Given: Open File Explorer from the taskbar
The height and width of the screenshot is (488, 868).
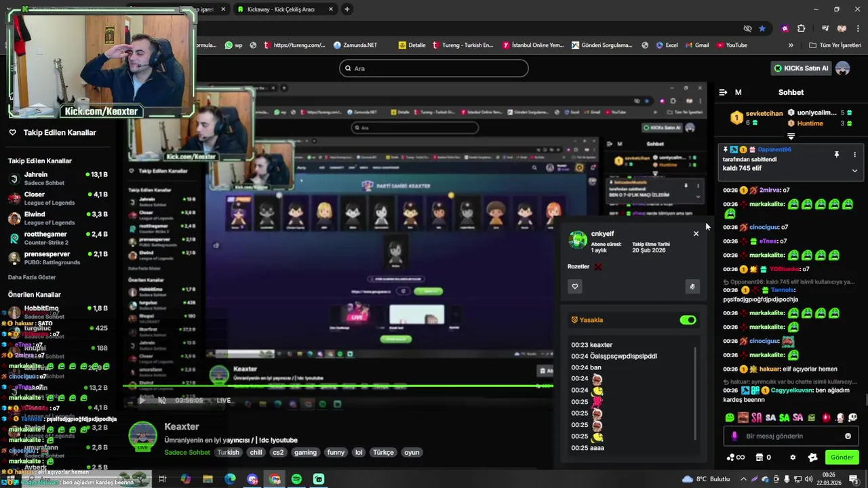Looking at the screenshot, I should point(208,479).
